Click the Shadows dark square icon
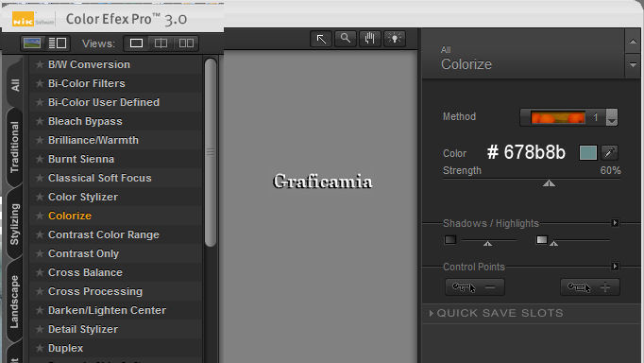644x363 pixels. click(x=450, y=240)
